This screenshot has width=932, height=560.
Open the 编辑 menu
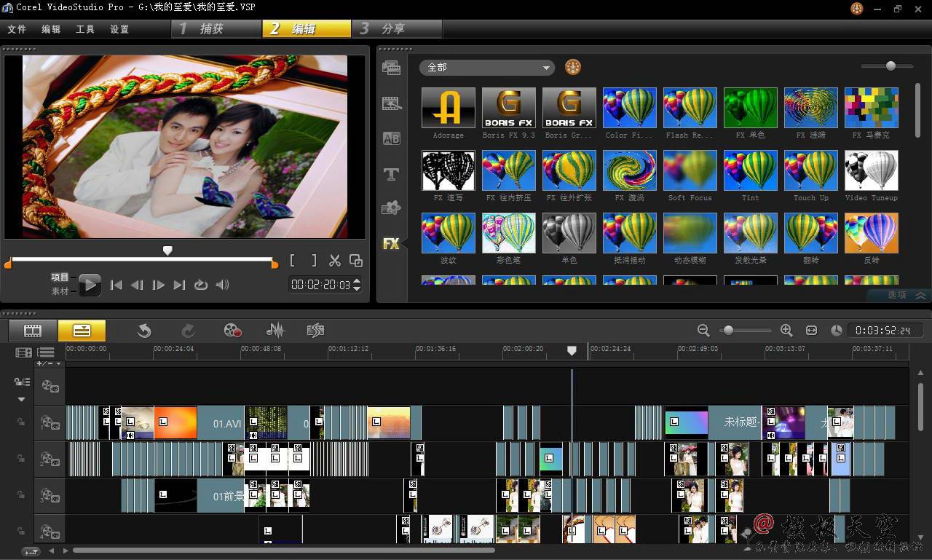51,29
